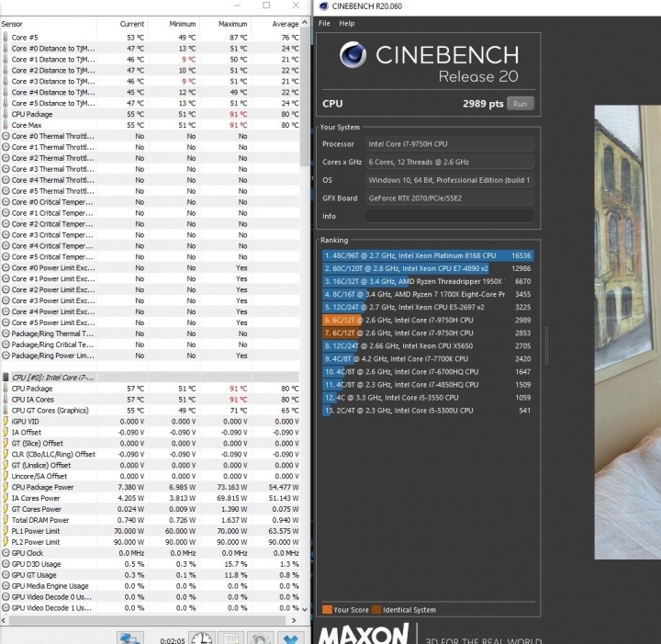
Task: Click the rendered room image preview
Action: [627, 332]
